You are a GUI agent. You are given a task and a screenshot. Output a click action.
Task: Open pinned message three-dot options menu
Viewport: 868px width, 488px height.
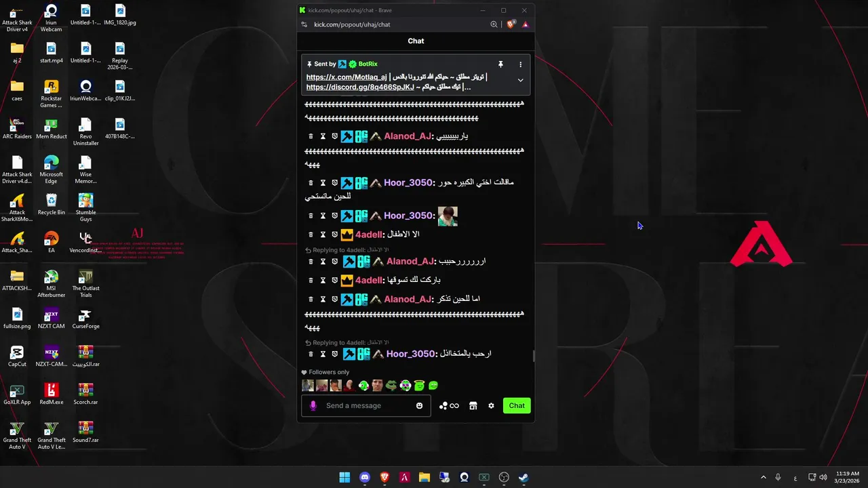click(x=521, y=64)
